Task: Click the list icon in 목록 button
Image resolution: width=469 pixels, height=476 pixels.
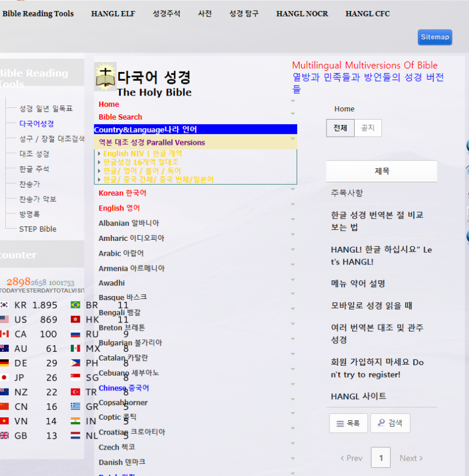Action: (x=340, y=423)
